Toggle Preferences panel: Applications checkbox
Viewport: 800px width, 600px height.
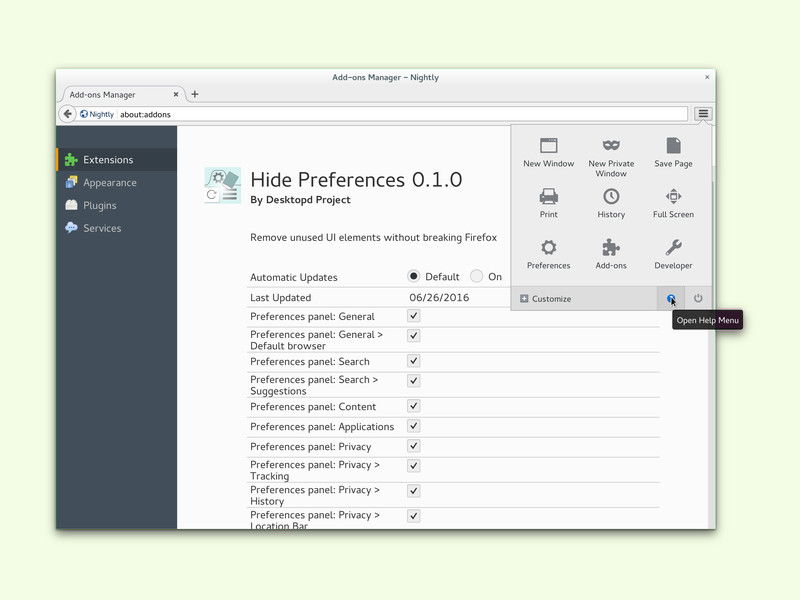(x=414, y=426)
